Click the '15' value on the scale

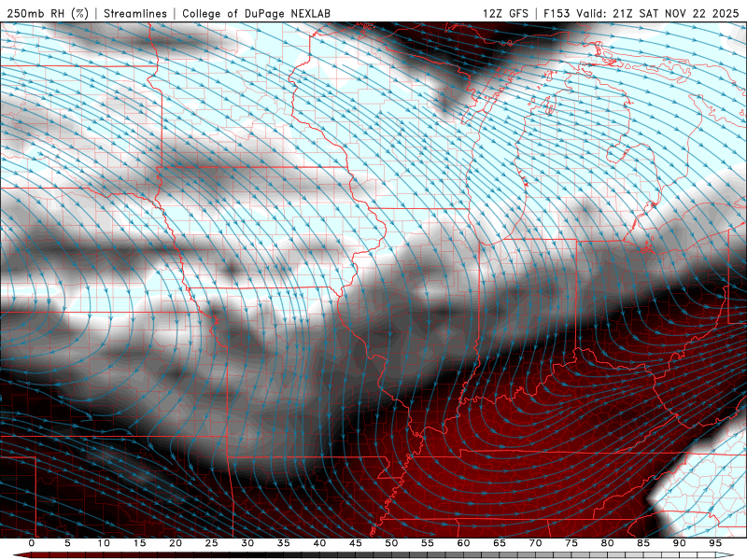click(139, 543)
